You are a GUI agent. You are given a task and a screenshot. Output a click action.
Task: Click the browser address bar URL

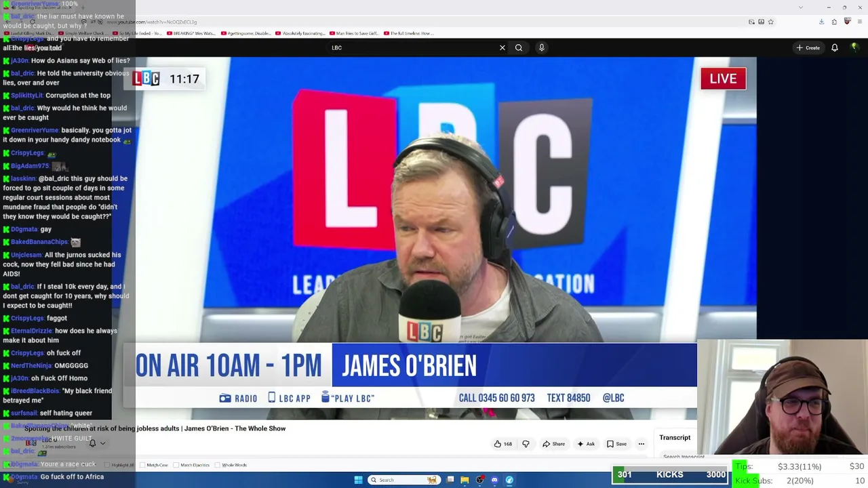[x=151, y=22]
